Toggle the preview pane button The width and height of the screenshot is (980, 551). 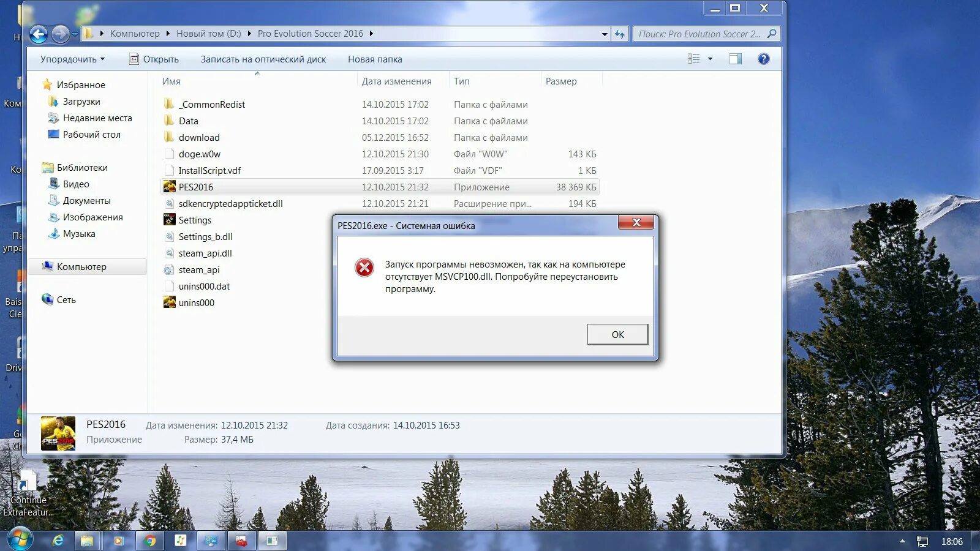pyautogui.click(x=735, y=59)
